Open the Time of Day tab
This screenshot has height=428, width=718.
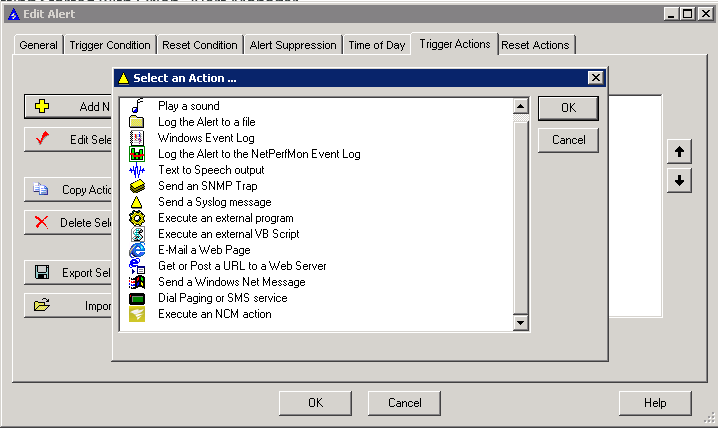[x=377, y=45]
